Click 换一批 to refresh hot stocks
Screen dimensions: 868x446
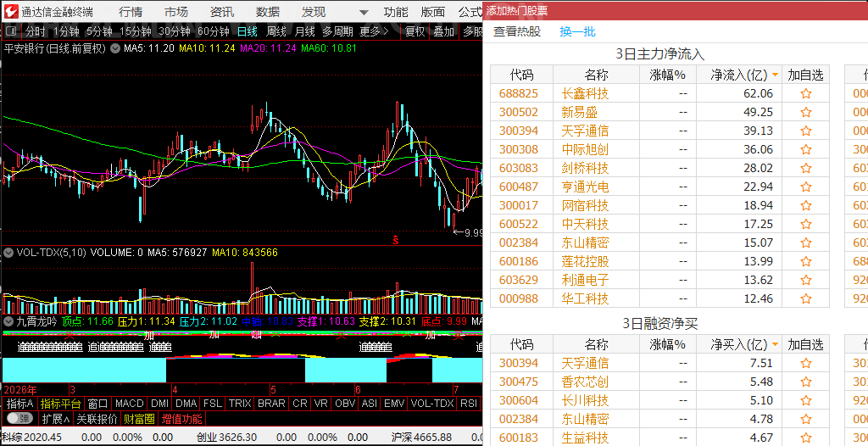[x=577, y=31]
